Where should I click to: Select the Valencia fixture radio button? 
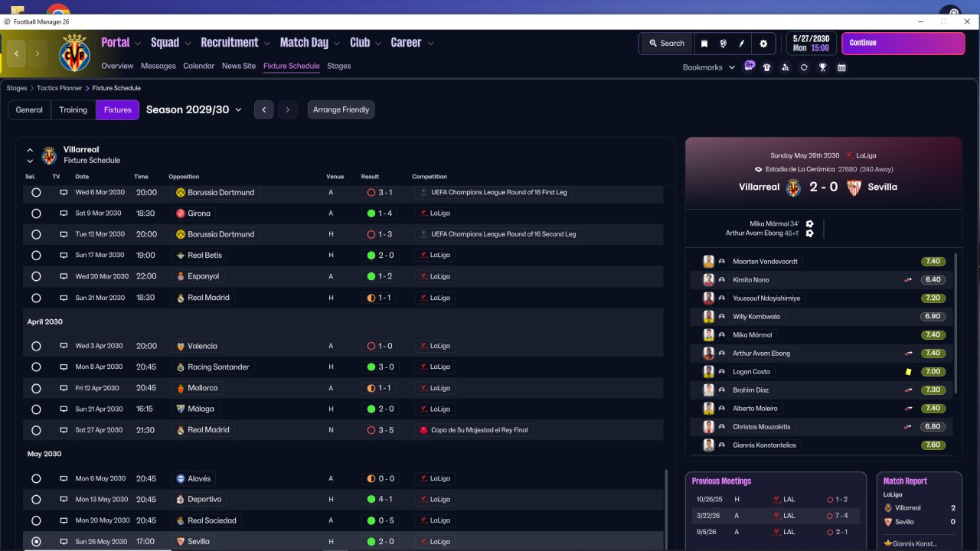pyautogui.click(x=36, y=346)
